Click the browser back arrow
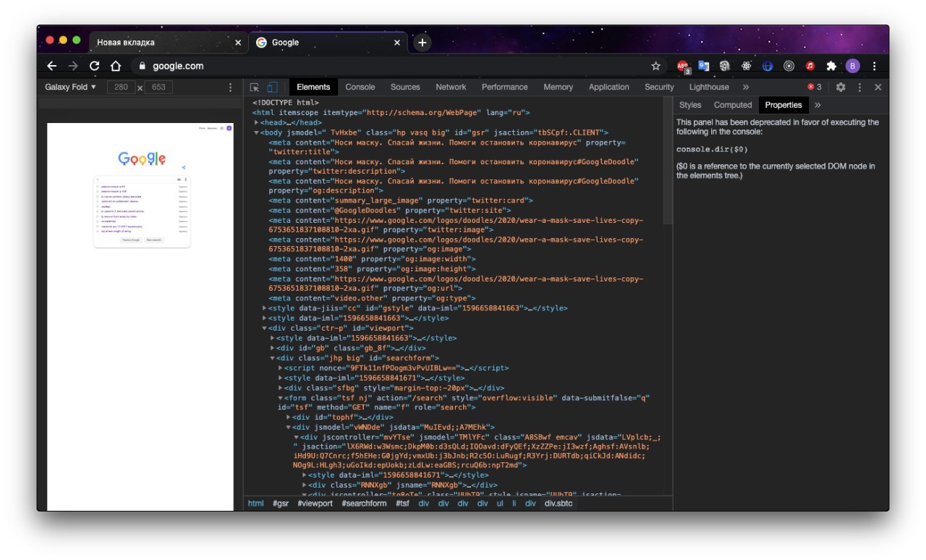Screen dimensions: 926x560 51,66
